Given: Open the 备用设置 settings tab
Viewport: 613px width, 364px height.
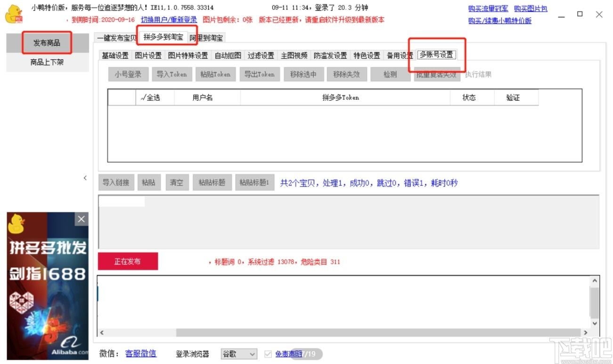Looking at the screenshot, I should pos(400,56).
